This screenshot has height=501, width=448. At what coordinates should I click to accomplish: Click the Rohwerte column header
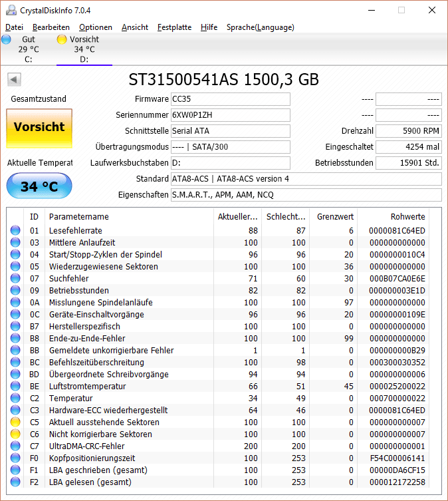click(393, 217)
